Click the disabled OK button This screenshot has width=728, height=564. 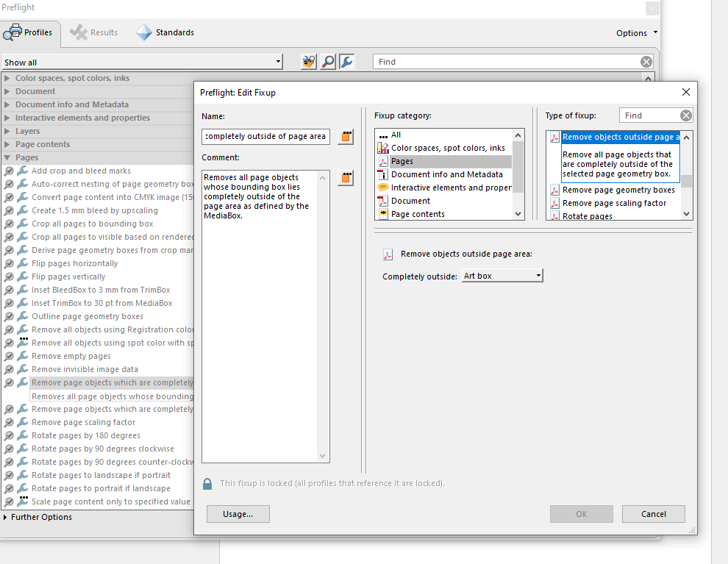point(581,514)
